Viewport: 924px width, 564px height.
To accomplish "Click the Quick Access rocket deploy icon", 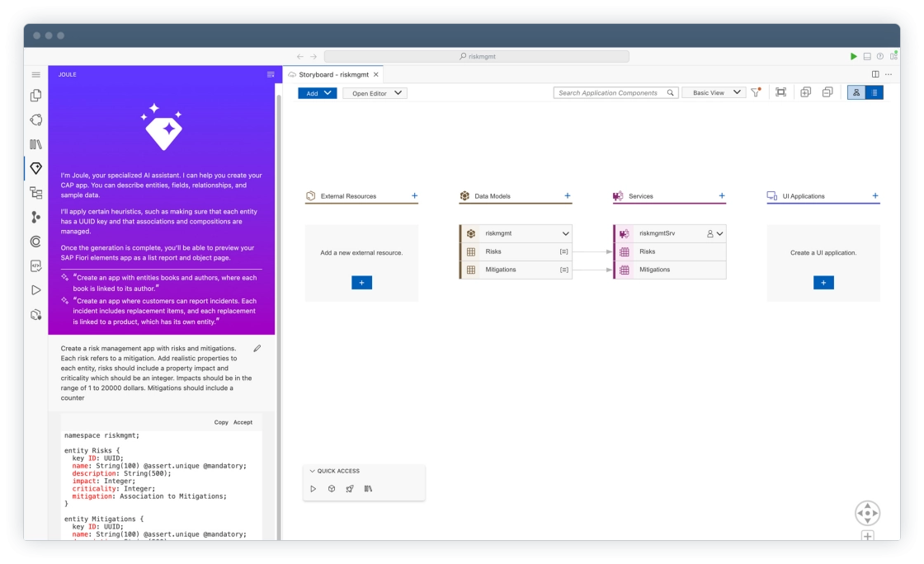I will 350,489.
